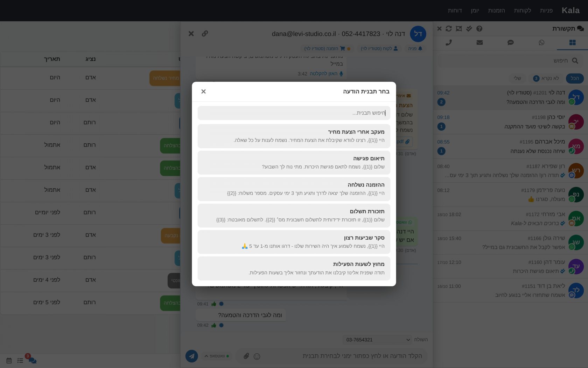Viewport: 588px width, 368px height.
Task: Click the copy link icon in conversation header
Action: point(205,34)
